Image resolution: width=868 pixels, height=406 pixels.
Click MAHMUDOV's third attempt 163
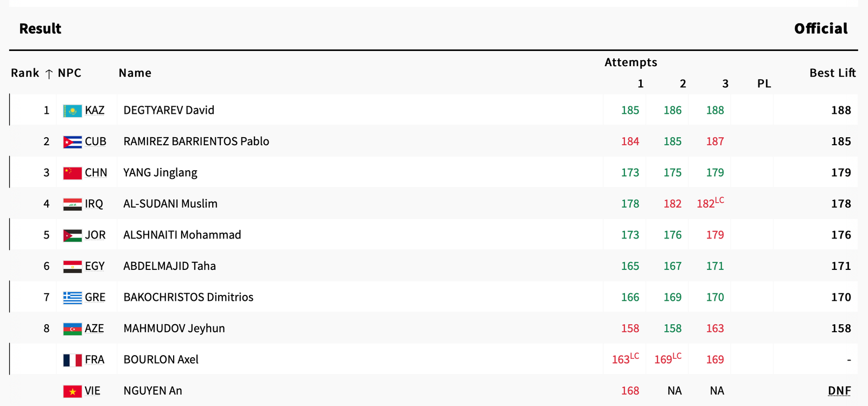click(715, 328)
